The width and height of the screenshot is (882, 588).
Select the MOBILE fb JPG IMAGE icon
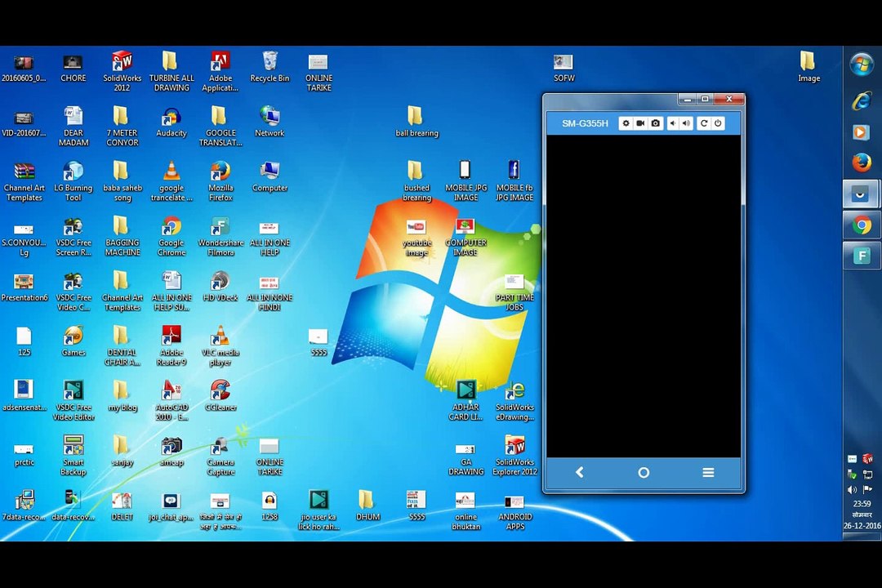514,181
